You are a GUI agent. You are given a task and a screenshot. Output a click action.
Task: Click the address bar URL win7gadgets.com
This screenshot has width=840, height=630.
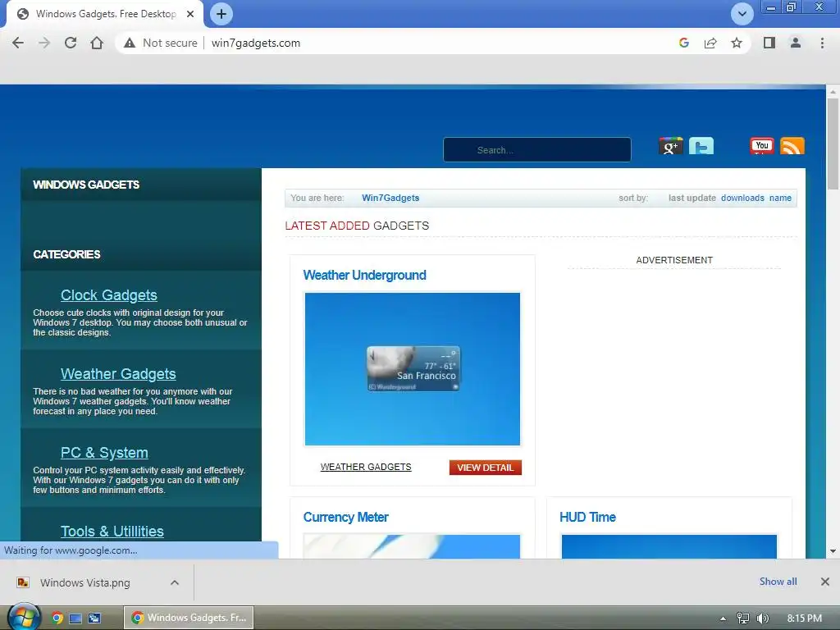click(x=256, y=43)
